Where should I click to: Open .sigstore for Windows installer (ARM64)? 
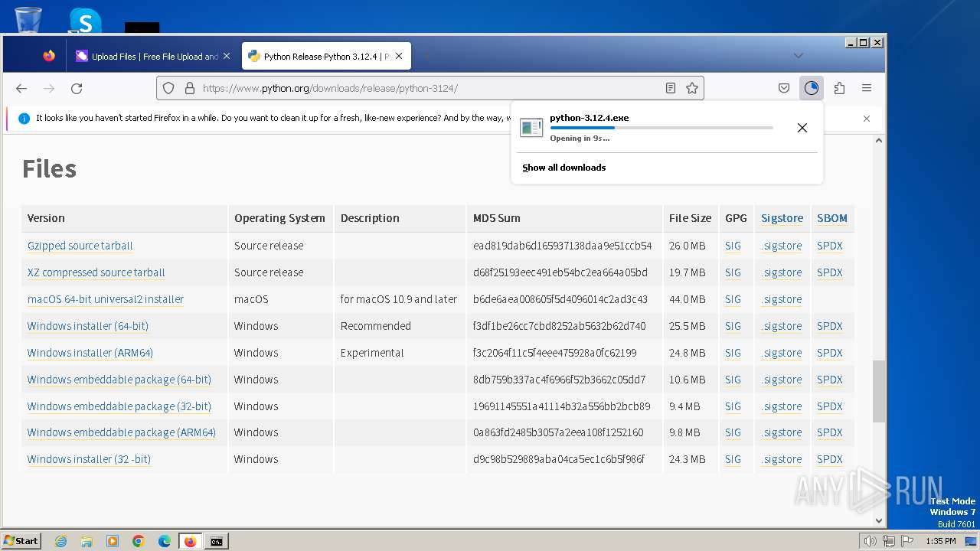[782, 353]
